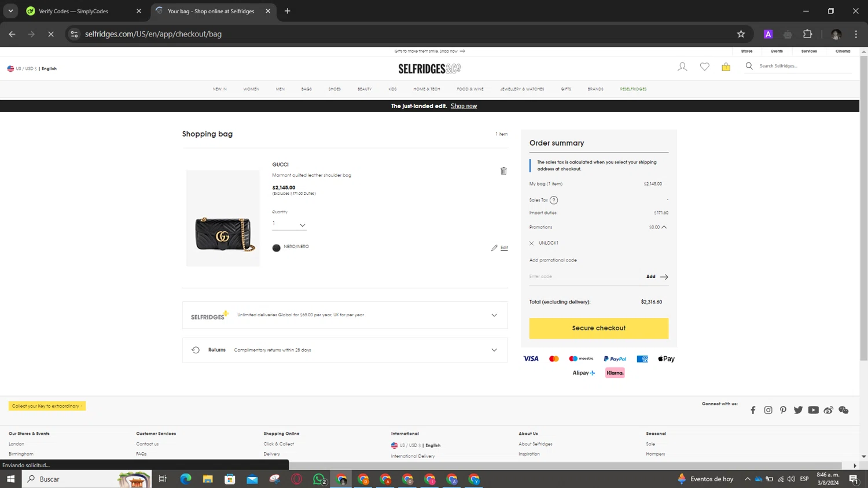Screen dimensions: 868x488
Task: Select the NERO/NERO black color swatch
Action: (x=276, y=247)
